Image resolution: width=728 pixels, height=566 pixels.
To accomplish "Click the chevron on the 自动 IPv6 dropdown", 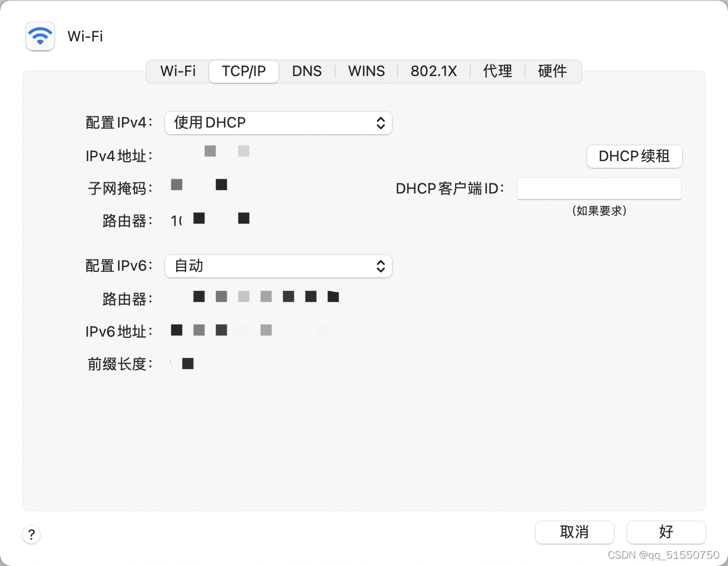I will pyautogui.click(x=381, y=266).
